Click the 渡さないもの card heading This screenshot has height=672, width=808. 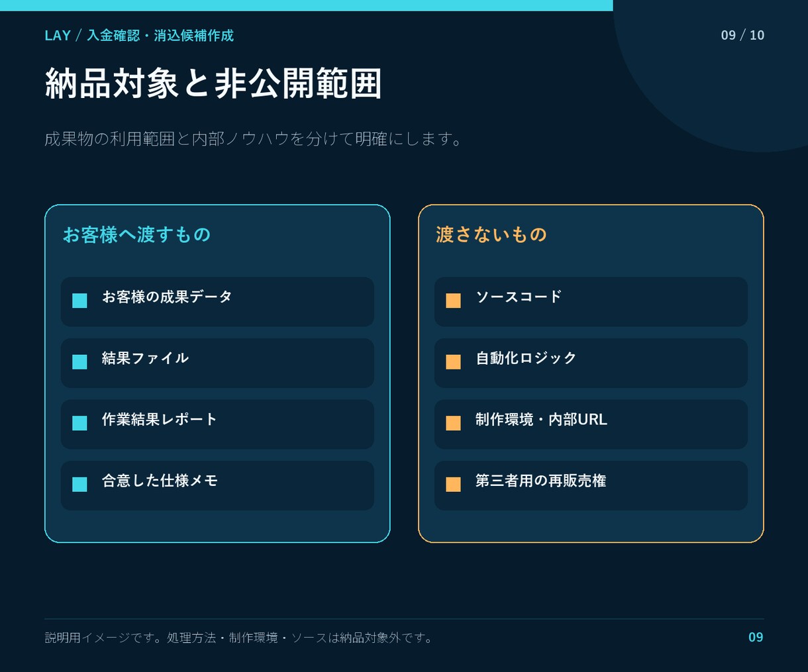[x=491, y=234]
